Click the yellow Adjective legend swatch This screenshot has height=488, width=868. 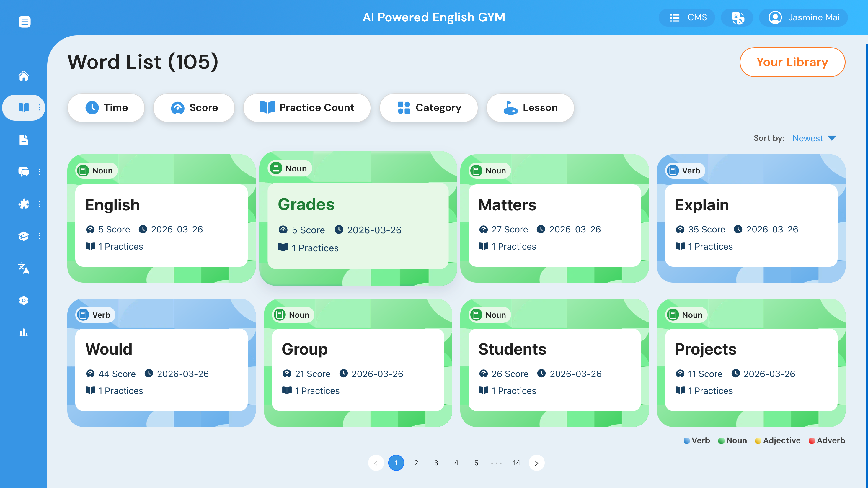758,440
